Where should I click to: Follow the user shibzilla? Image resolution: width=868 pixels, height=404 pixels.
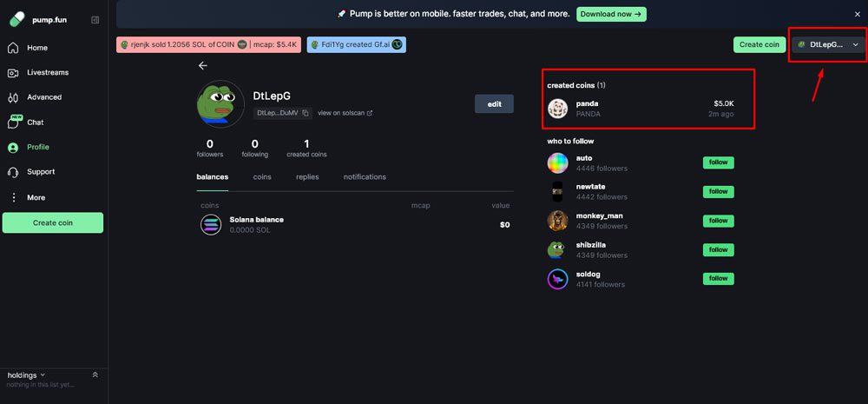click(x=718, y=249)
